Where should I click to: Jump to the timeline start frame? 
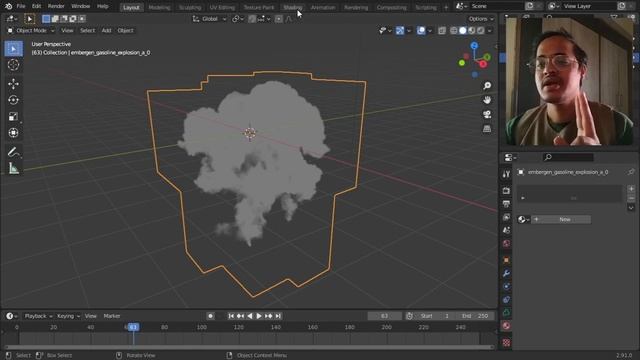point(231,316)
